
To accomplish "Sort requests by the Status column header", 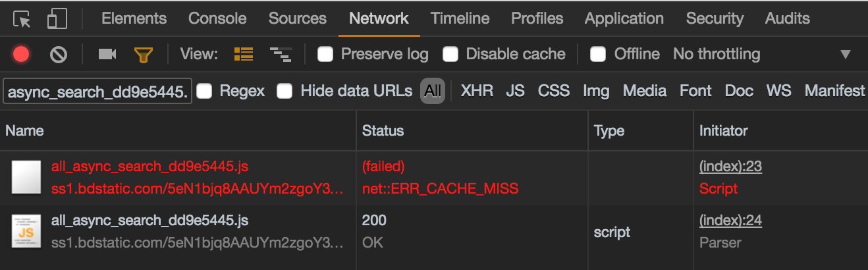I will 383,130.
